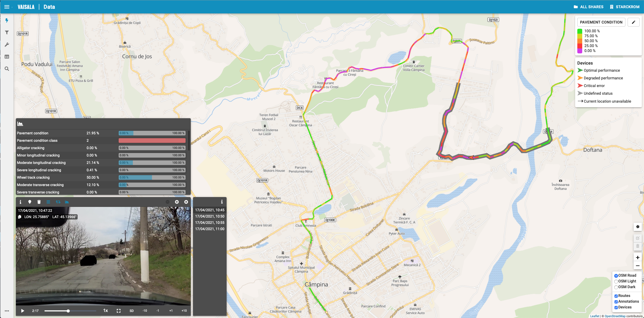Copy coordinates using the copy icon

point(20,217)
